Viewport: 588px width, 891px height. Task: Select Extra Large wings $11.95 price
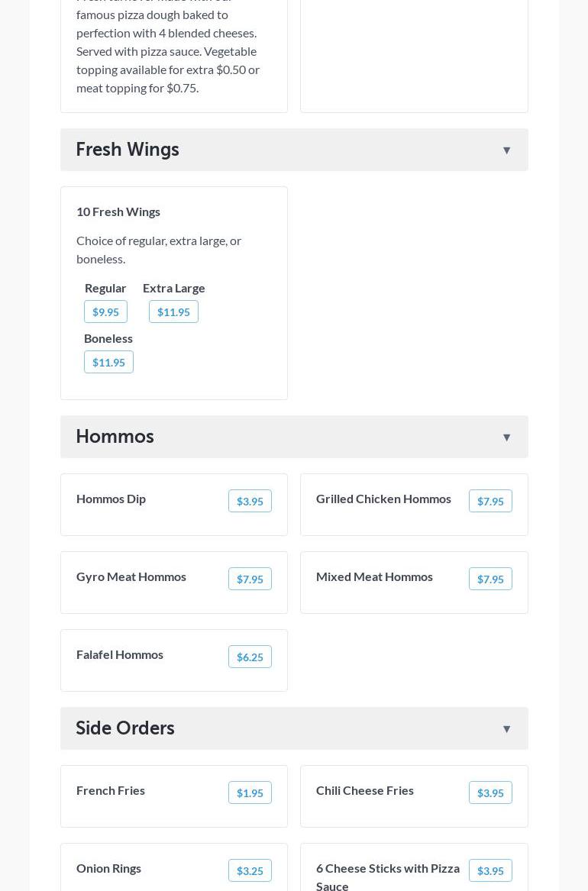coord(173,312)
